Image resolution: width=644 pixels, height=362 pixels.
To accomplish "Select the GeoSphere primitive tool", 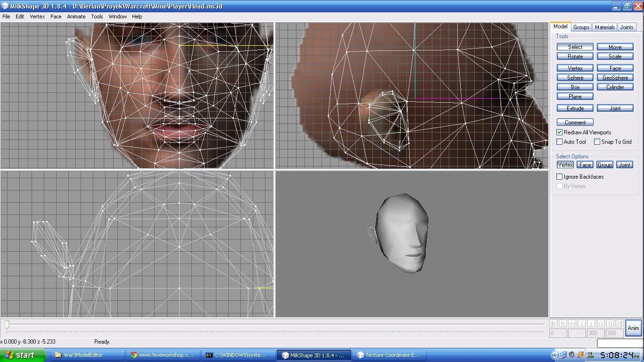I will coord(615,77).
